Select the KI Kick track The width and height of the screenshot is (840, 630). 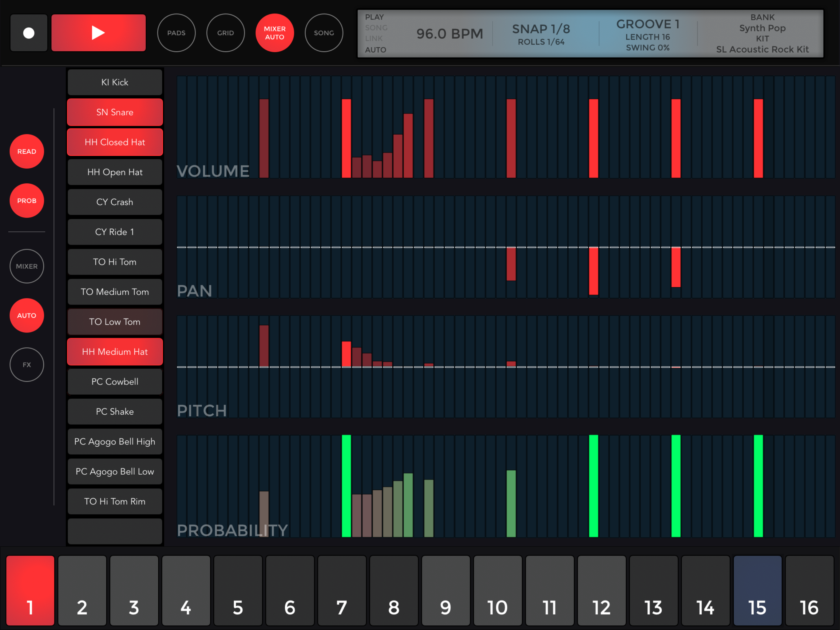tap(115, 82)
